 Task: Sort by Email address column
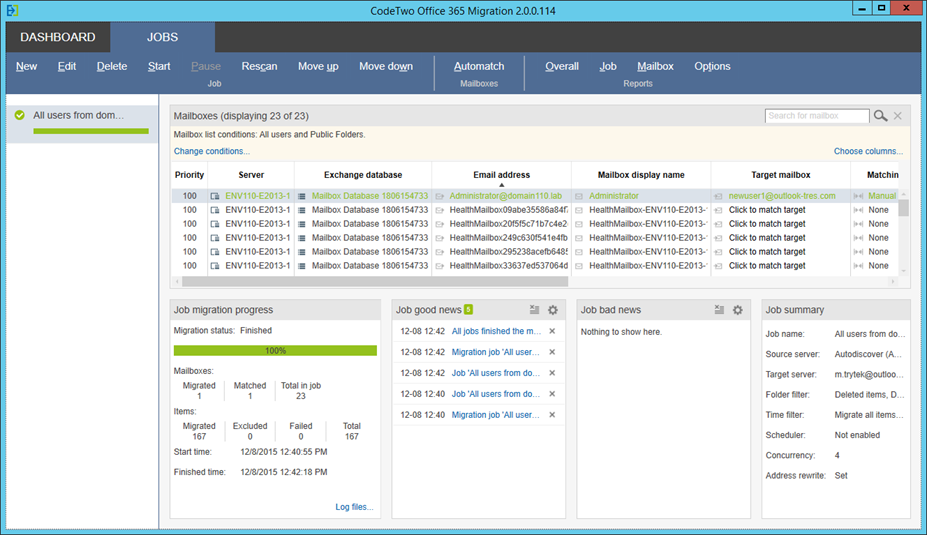[x=501, y=175]
